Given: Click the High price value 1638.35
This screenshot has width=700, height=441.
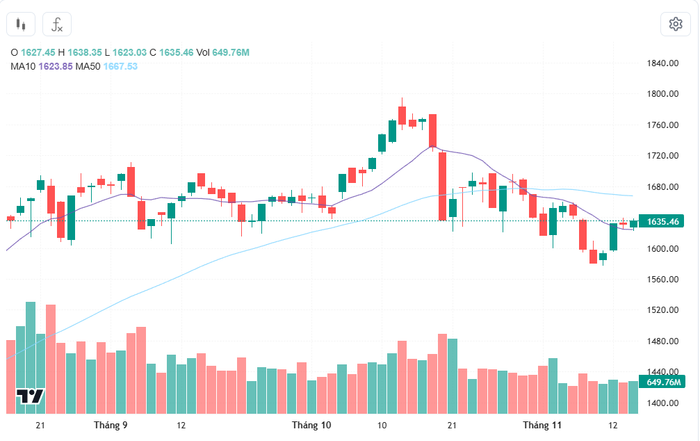Looking at the screenshot, I should [84, 52].
